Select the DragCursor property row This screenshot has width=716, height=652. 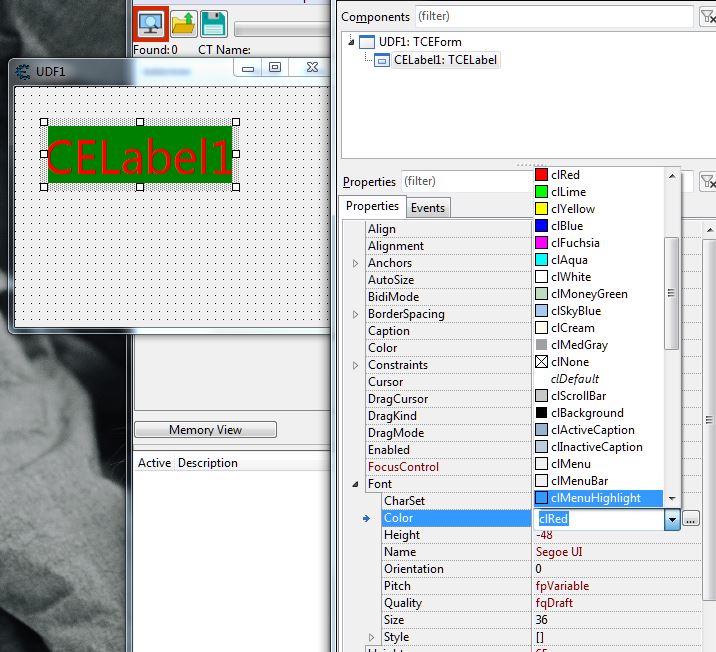pyautogui.click(x=448, y=399)
